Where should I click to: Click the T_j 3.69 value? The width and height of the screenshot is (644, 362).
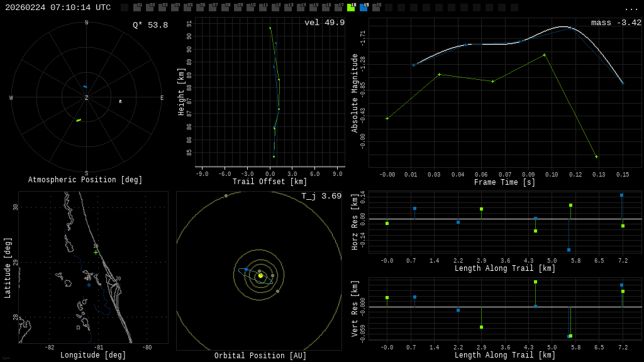point(321,196)
